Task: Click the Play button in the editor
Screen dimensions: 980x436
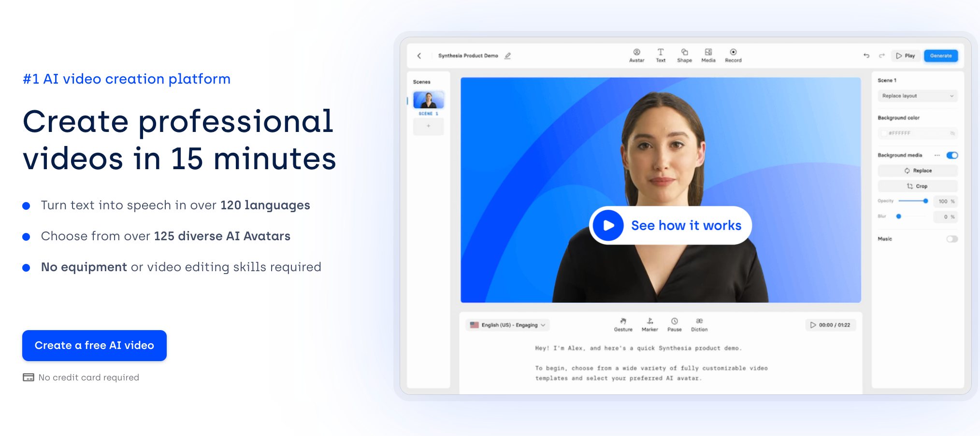Action: (x=906, y=56)
